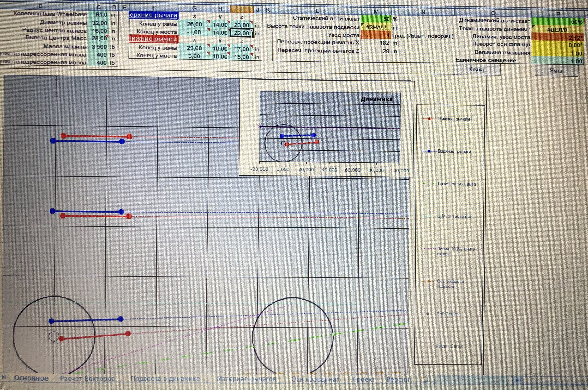Click the Roll Center marker circle near wheel
The height and width of the screenshot is (390, 588).
pyautogui.click(x=54, y=337)
